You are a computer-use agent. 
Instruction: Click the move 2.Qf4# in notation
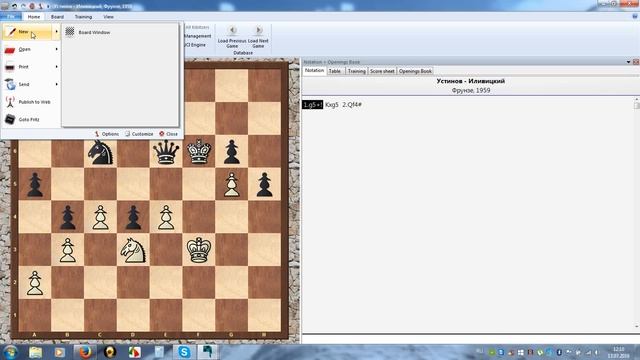pos(352,105)
